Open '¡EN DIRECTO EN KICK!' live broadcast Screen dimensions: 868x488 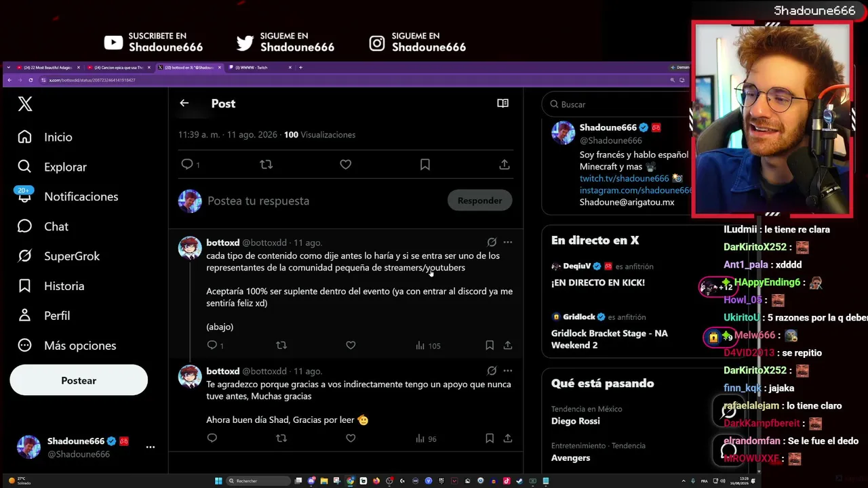point(598,283)
